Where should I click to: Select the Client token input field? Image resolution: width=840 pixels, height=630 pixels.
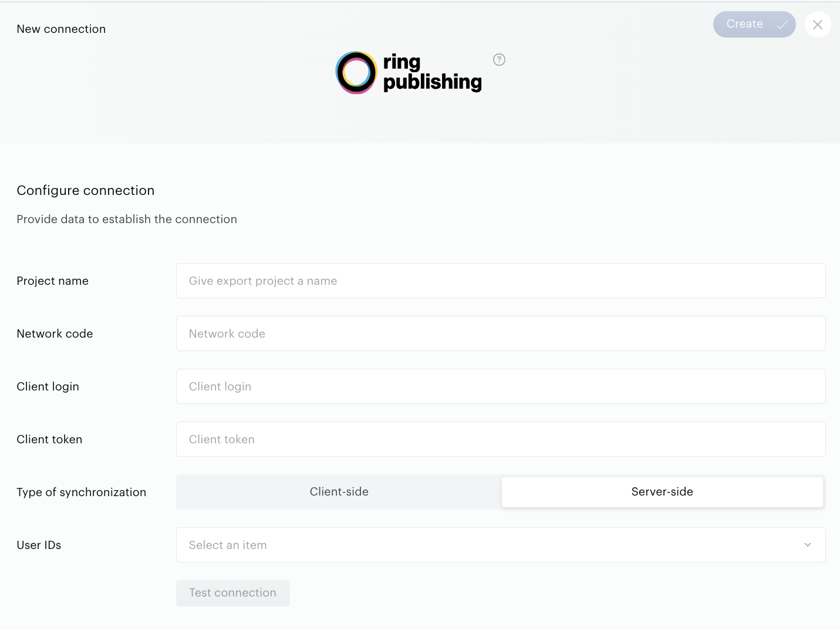click(501, 439)
